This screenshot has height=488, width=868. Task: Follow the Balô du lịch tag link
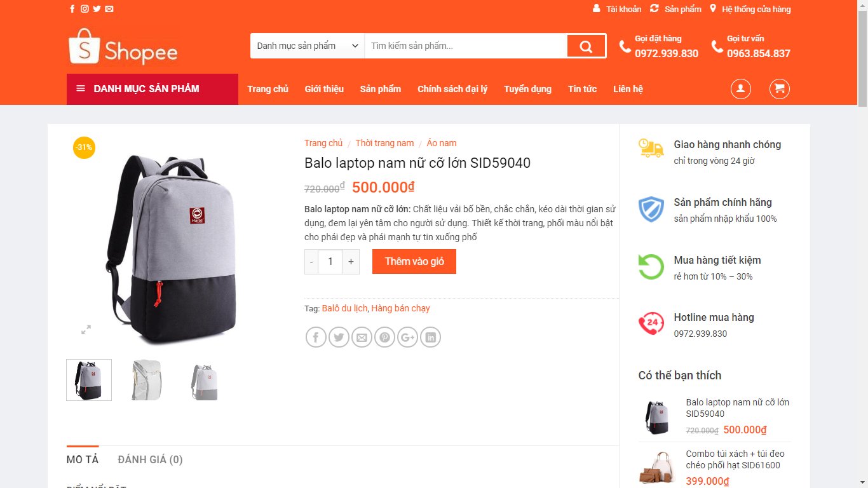(344, 308)
